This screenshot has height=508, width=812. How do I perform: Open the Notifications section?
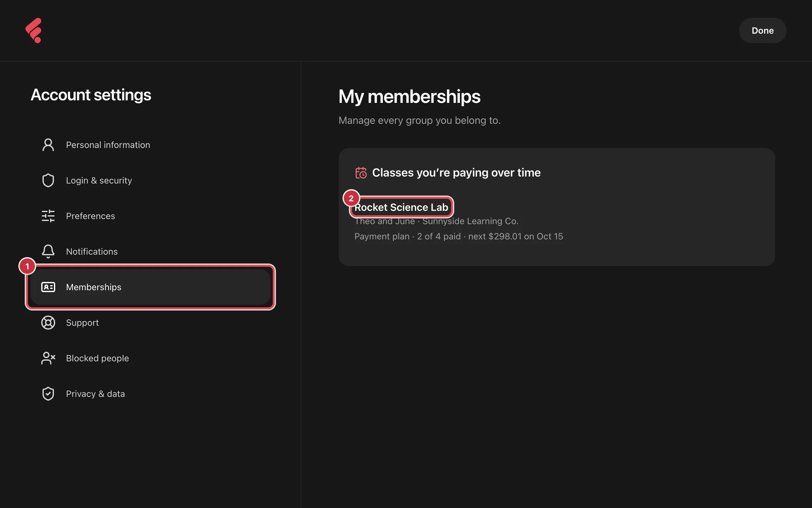150,251
